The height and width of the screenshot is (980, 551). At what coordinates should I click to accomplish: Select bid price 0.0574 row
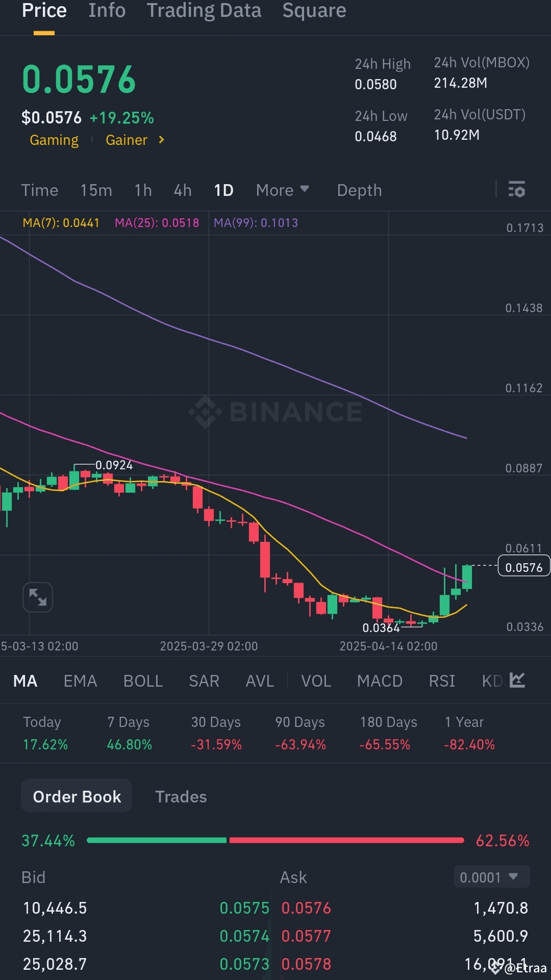pyautogui.click(x=244, y=936)
